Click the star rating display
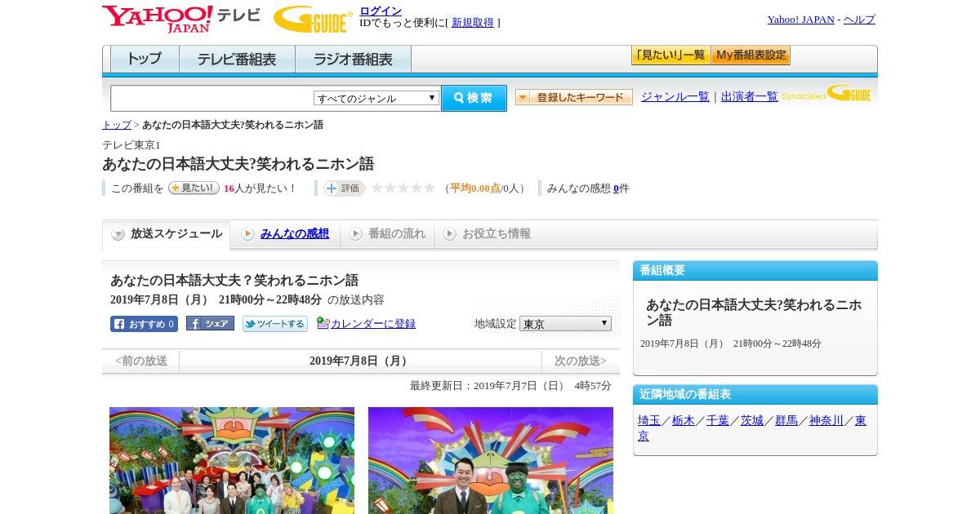The height and width of the screenshot is (514, 980). [403, 188]
